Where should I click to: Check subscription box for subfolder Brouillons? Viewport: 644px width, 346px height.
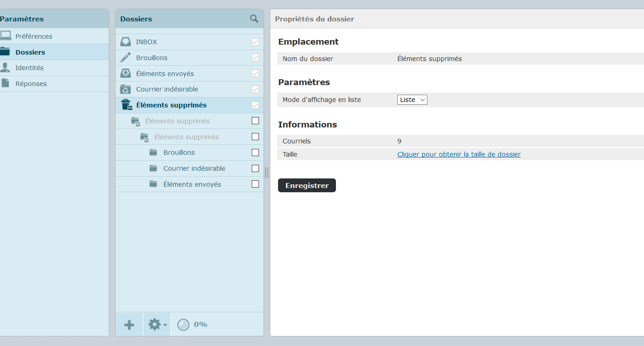(x=255, y=153)
